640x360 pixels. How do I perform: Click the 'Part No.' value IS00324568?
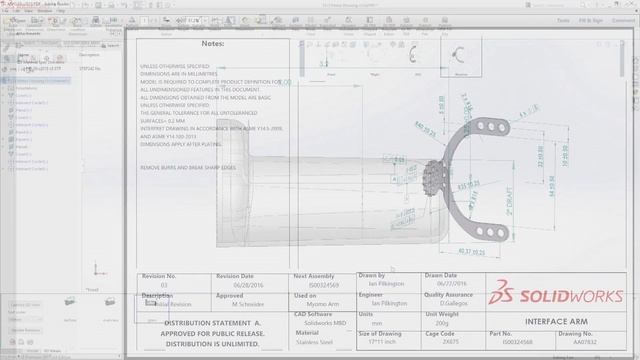517,342
